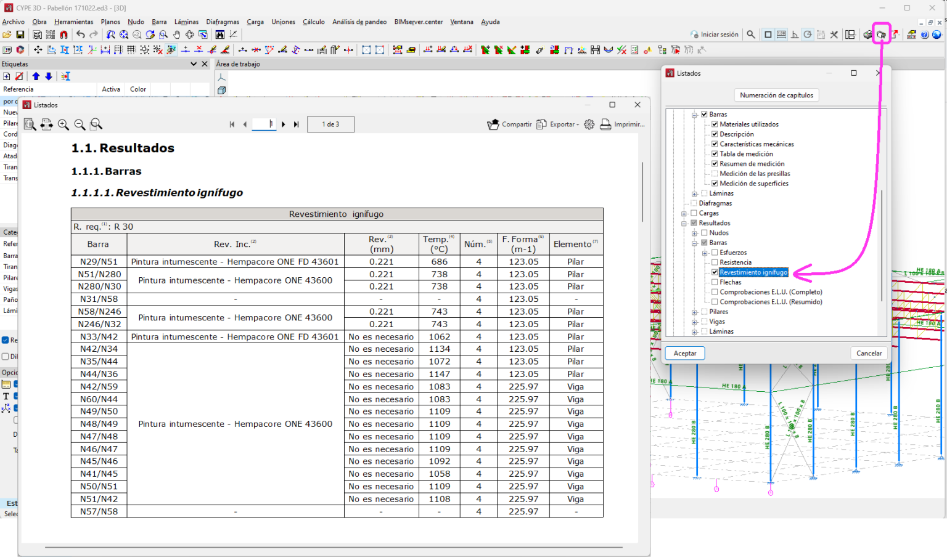Open the Exportar dropdown

coord(559,124)
